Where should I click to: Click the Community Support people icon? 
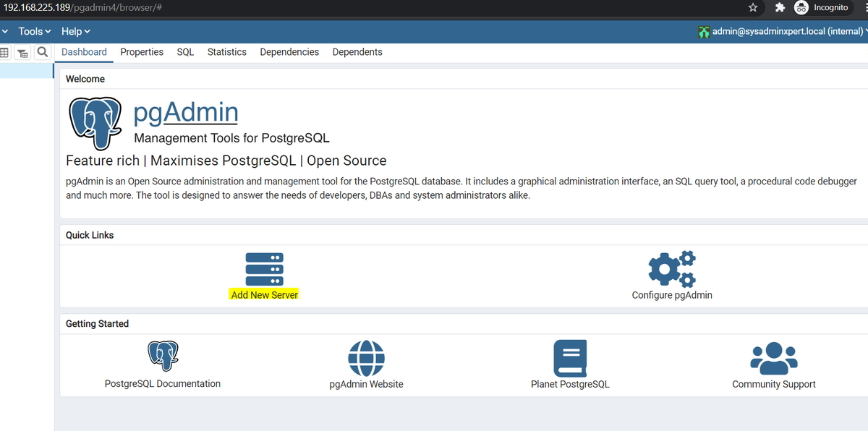pos(773,356)
